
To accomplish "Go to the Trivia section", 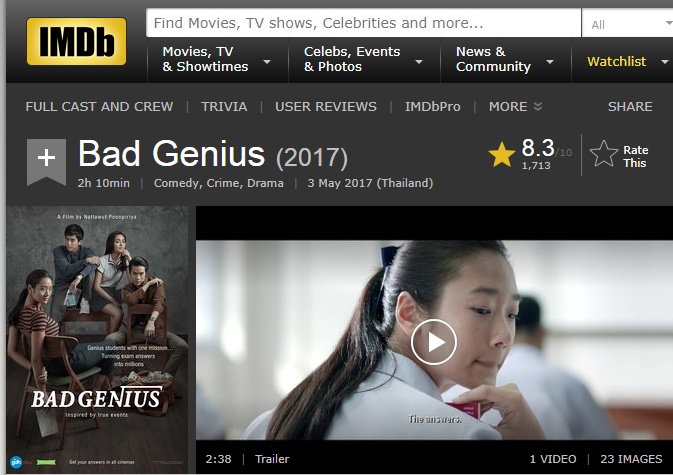I will pos(224,106).
